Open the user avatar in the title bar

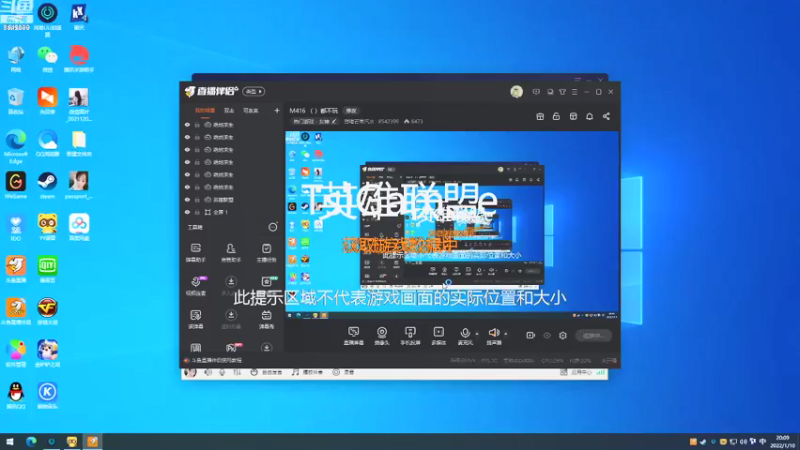516,91
